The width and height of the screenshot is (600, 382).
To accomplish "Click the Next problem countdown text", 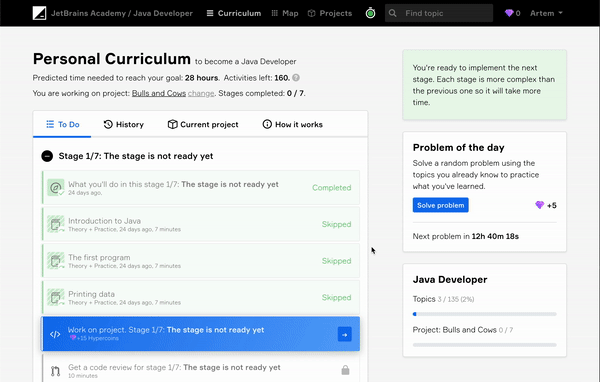I will tap(466, 237).
